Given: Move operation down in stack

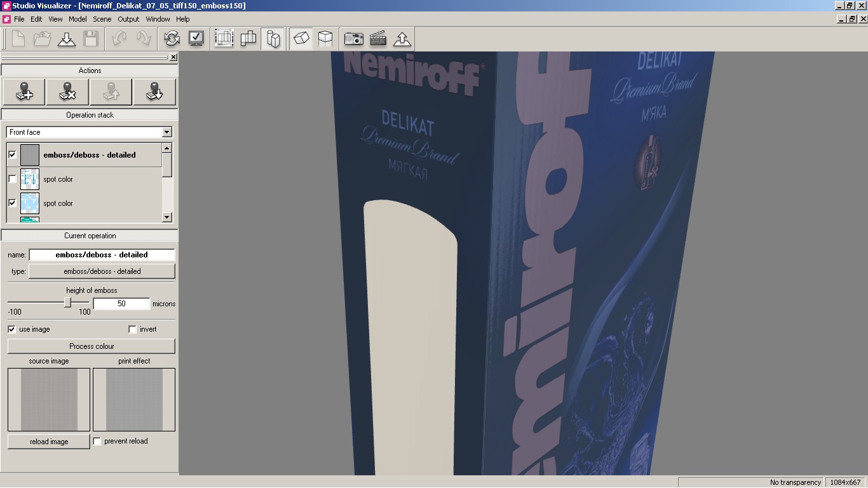Looking at the screenshot, I should coord(154,92).
